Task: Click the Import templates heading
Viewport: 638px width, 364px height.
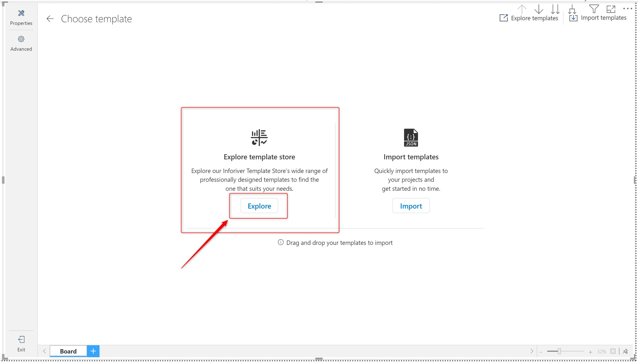Action: pos(411,157)
